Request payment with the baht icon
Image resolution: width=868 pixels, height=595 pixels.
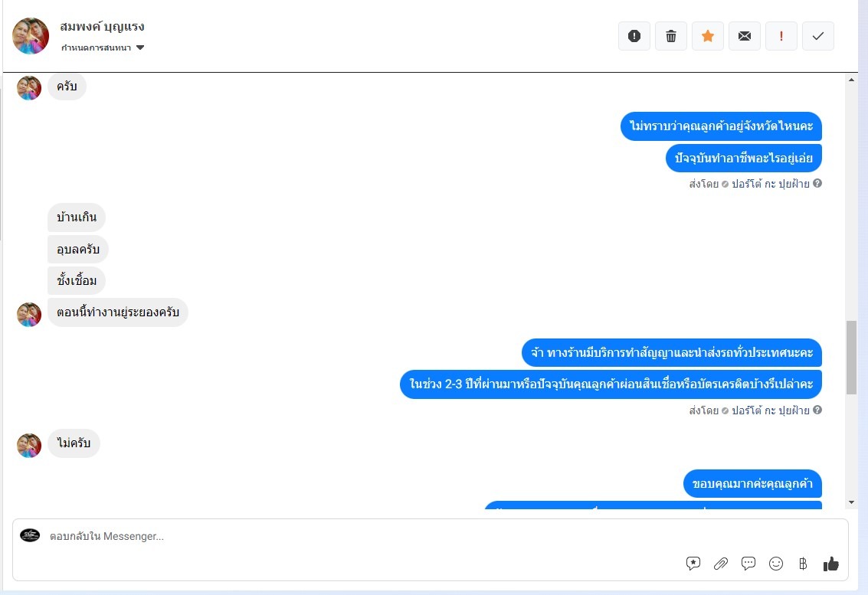pyautogui.click(x=803, y=564)
